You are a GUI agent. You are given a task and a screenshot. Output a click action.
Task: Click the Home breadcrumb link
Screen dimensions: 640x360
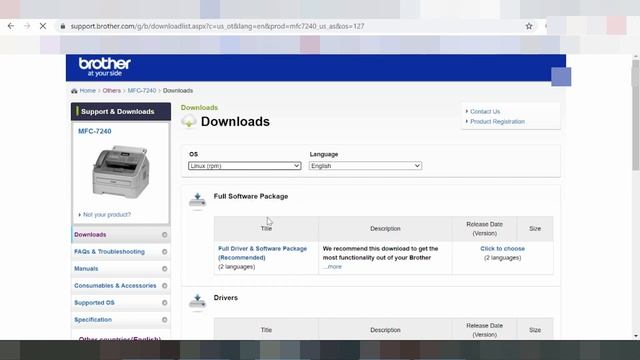click(87, 91)
